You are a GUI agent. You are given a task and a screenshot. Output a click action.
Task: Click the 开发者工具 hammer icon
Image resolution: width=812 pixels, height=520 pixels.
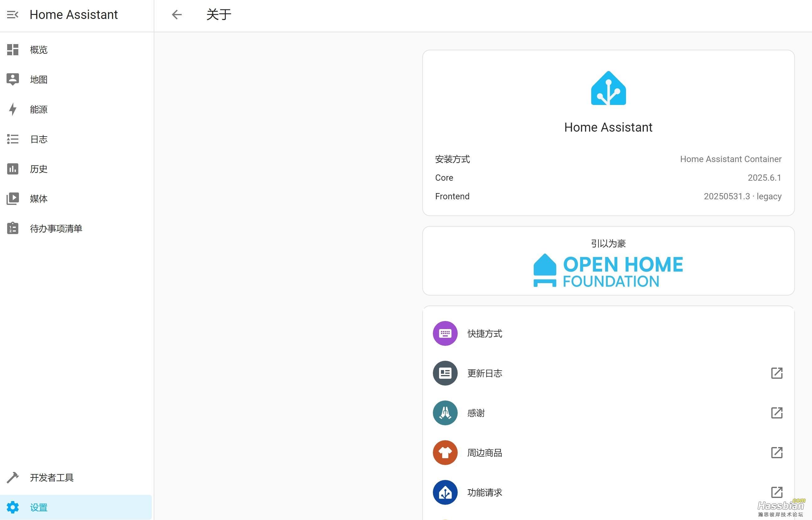click(13, 477)
